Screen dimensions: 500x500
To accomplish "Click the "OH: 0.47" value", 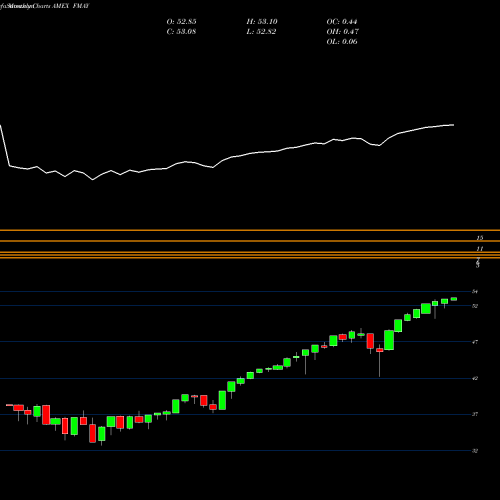I will (x=342, y=32).
